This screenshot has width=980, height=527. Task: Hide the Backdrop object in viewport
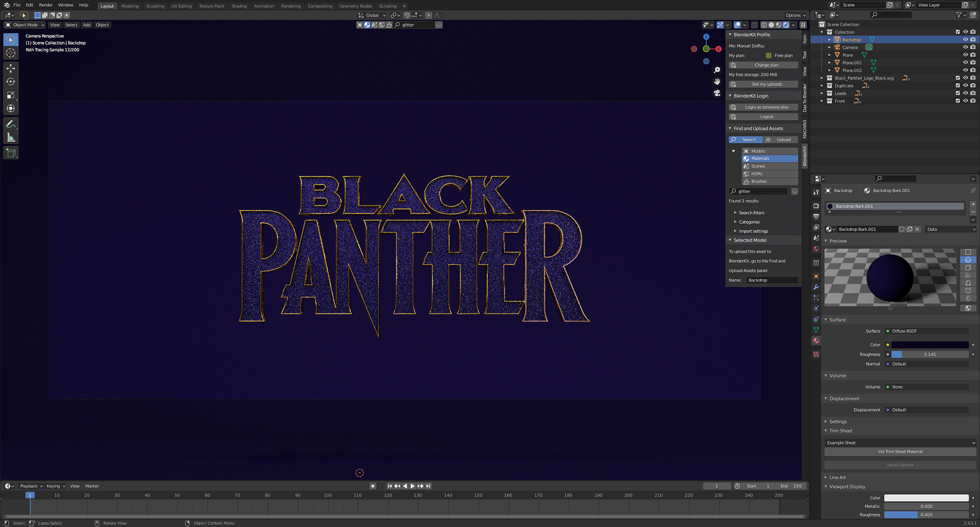tap(965, 39)
